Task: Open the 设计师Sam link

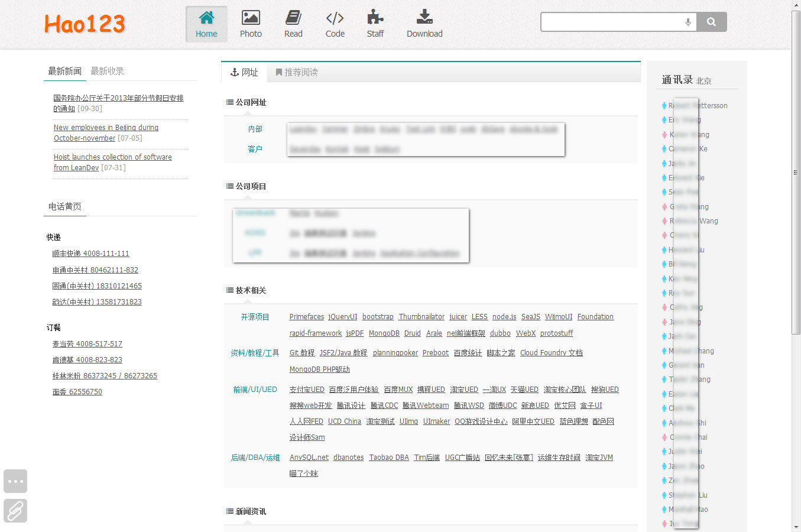Action: coord(307,437)
